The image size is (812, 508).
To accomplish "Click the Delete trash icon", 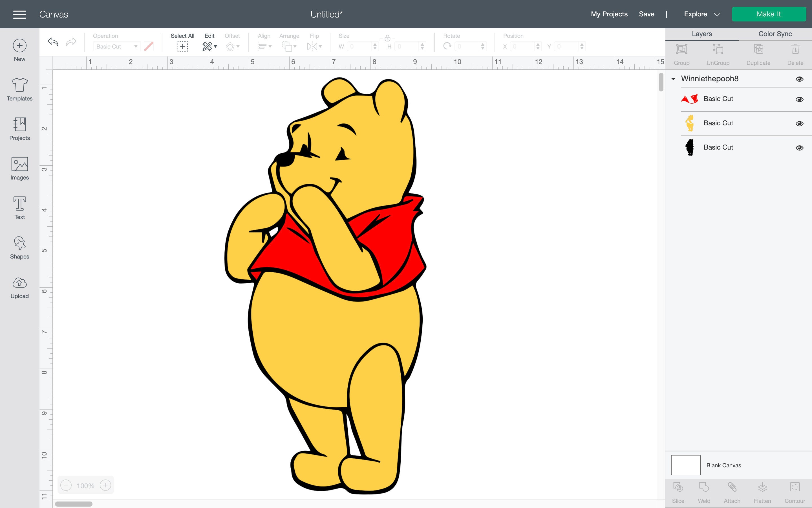I will (795, 49).
